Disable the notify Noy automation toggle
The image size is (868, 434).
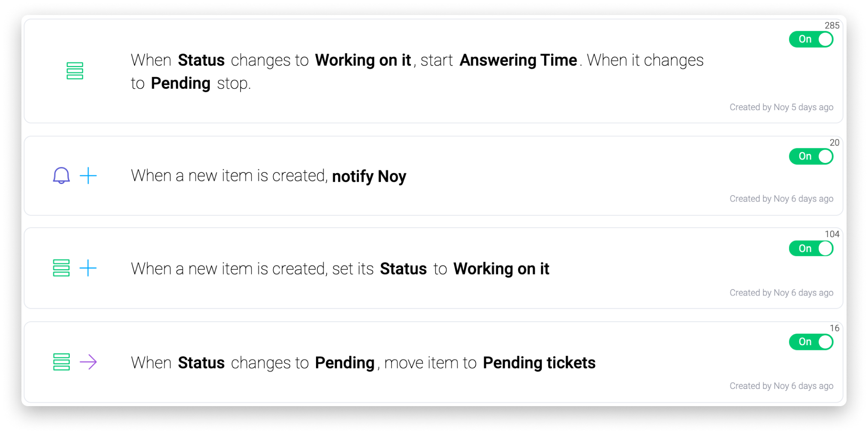tap(811, 157)
